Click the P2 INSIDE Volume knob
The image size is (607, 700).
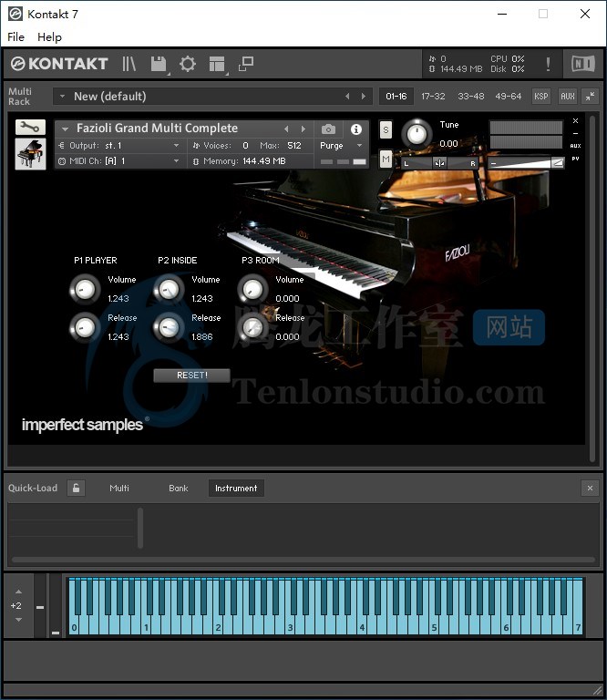[x=169, y=289]
